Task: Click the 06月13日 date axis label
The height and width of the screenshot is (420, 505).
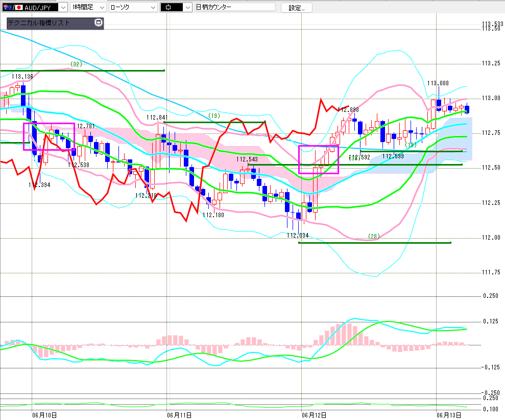Action: (449, 415)
